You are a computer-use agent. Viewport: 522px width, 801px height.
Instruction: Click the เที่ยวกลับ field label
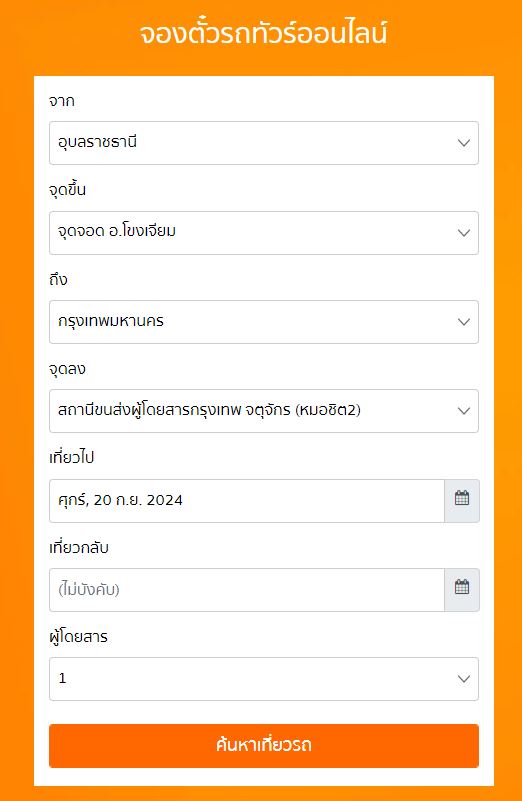79,548
